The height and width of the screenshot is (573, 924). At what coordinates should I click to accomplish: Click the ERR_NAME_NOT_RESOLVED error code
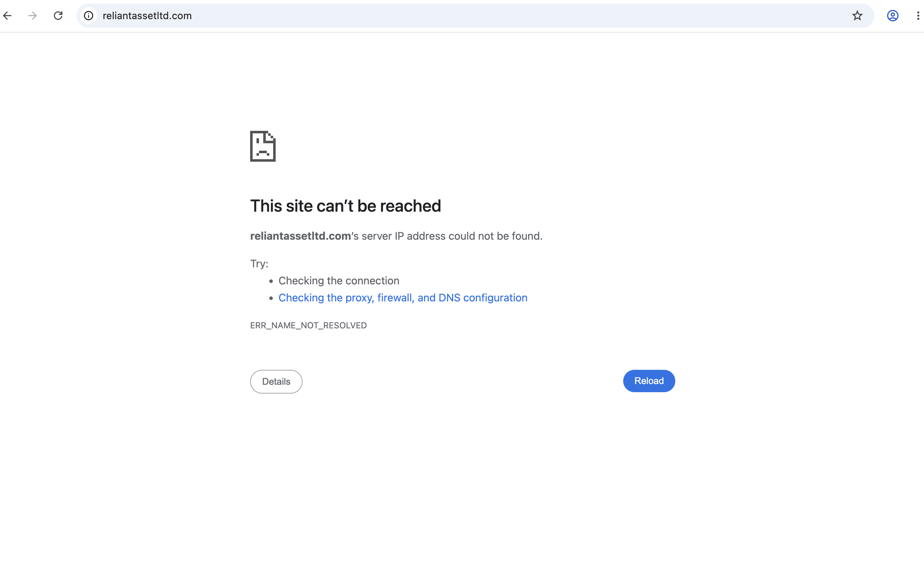[x=308, y=326]
